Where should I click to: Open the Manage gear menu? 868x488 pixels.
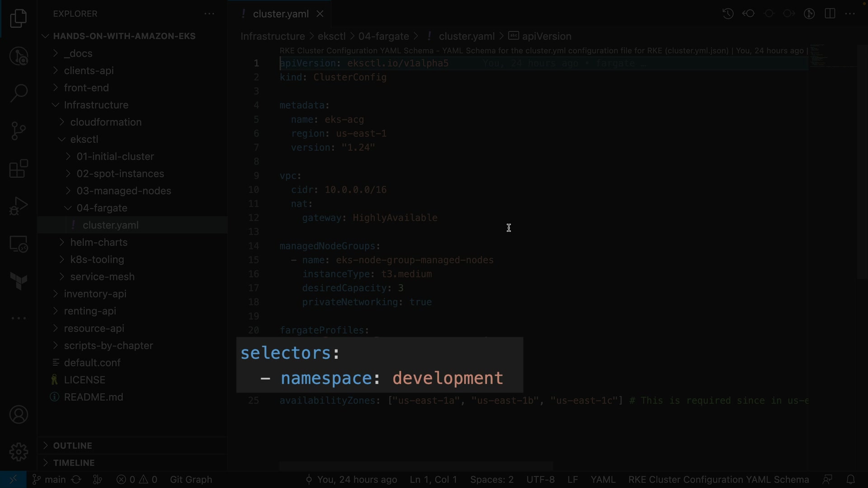tap(19, 452)
